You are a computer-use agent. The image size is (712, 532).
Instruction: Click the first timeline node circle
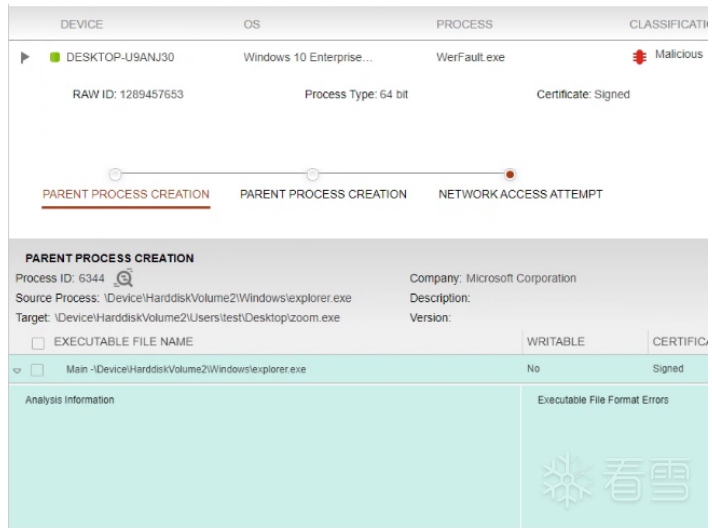pos(115,174)
